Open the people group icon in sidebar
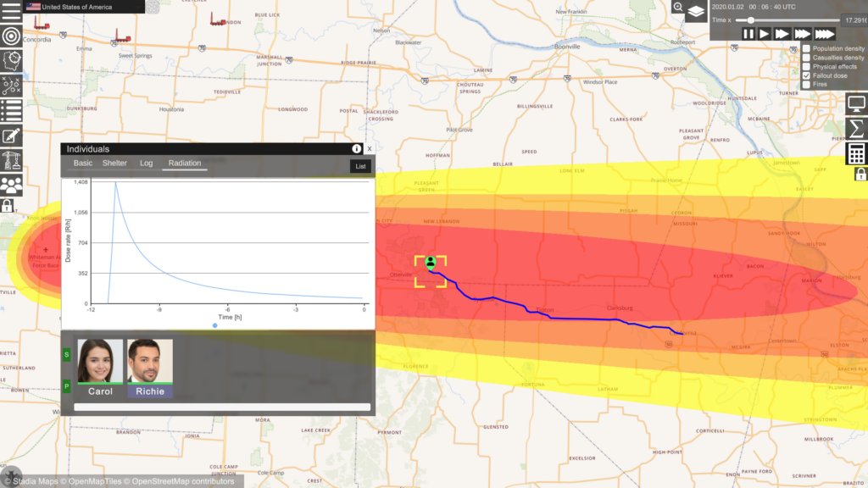 point(11,185)
